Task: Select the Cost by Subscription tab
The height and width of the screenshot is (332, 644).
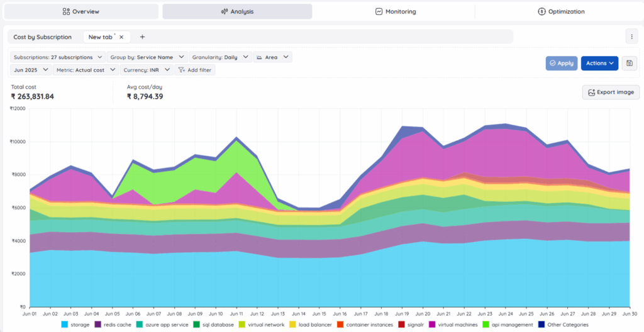Action: pyautogui.click(x=42, y=37)
